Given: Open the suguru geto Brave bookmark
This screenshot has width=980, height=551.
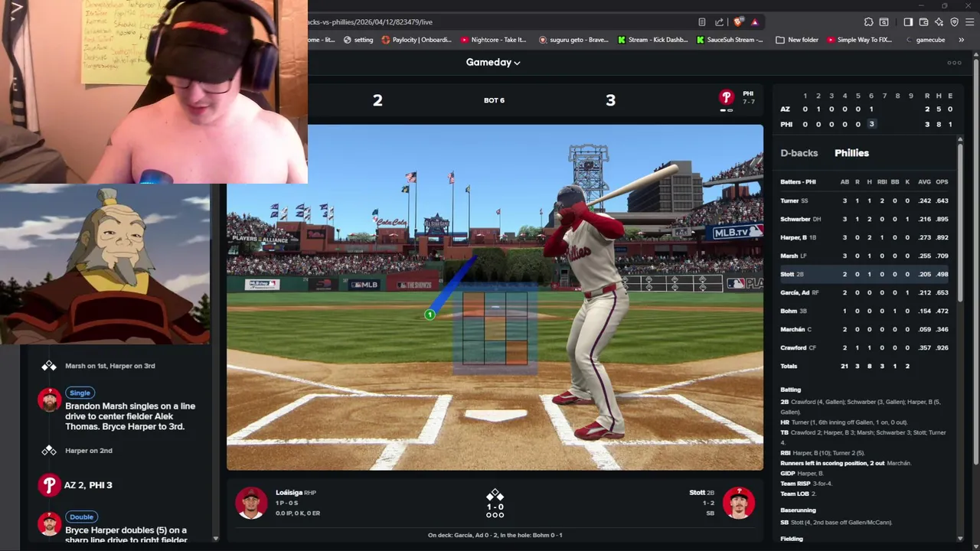Looking at the screenshot, I should pyautogui.click(x=573, y=40).
